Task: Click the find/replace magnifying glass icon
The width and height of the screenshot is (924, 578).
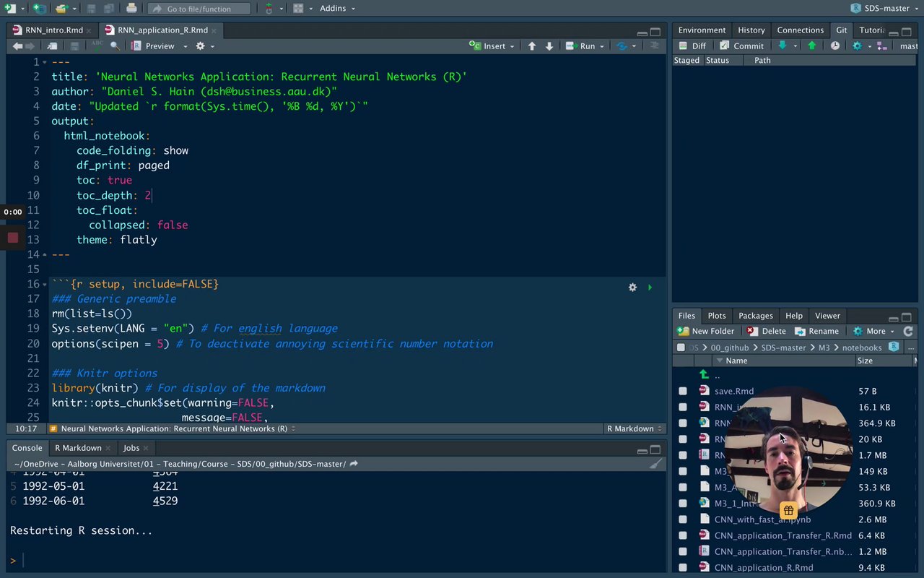Action: pyautogui.click(x=115, y=46)
